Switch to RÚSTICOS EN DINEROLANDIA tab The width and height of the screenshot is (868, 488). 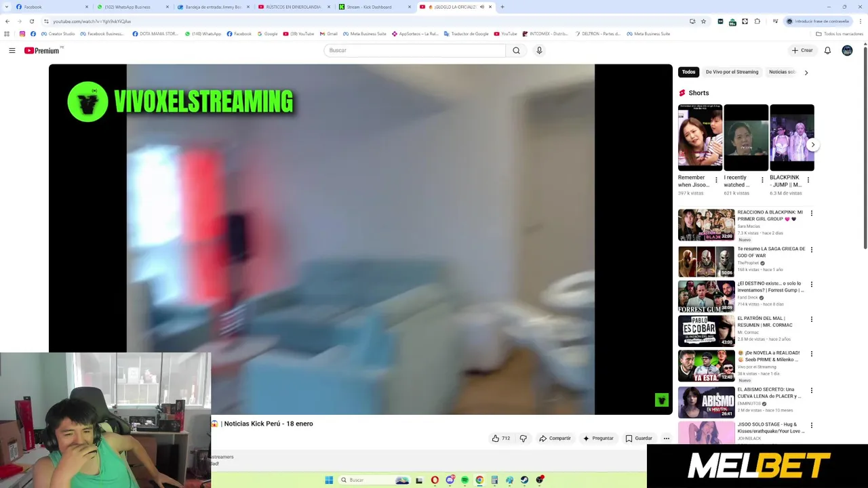[x=294, y=7]
